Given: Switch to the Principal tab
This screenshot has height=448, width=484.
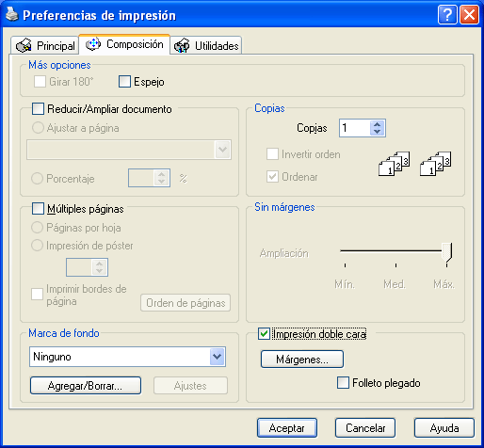Looking at the screenshot, I should coord(45,45).
